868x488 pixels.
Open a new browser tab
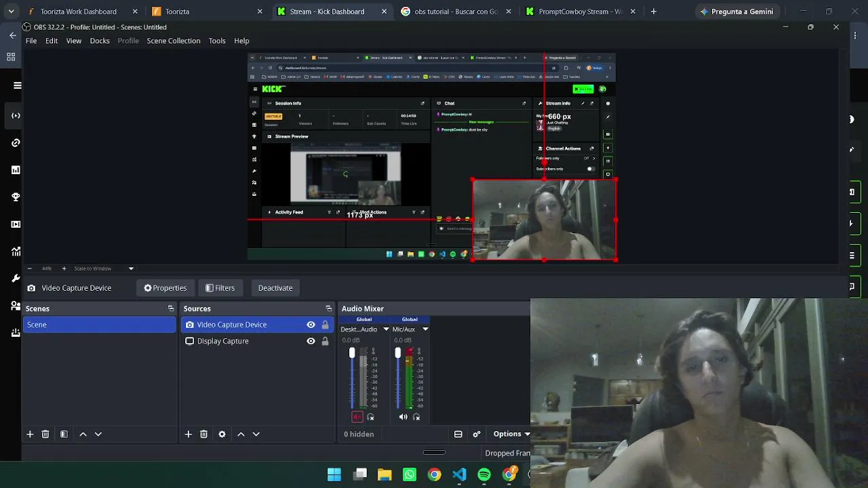(x=654, y=12)
